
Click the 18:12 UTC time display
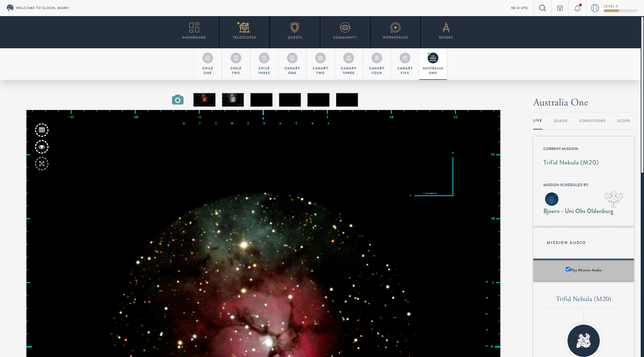(x=519, y=8)
